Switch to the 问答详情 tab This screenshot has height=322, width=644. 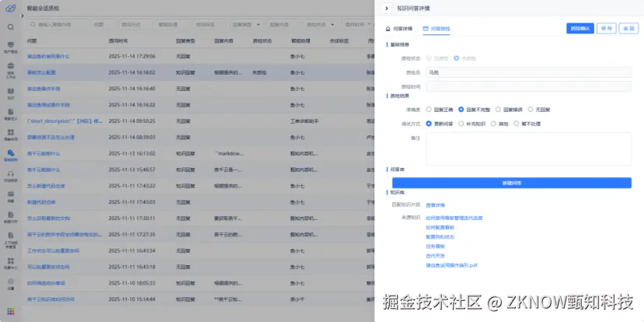[x=399, y=29]
